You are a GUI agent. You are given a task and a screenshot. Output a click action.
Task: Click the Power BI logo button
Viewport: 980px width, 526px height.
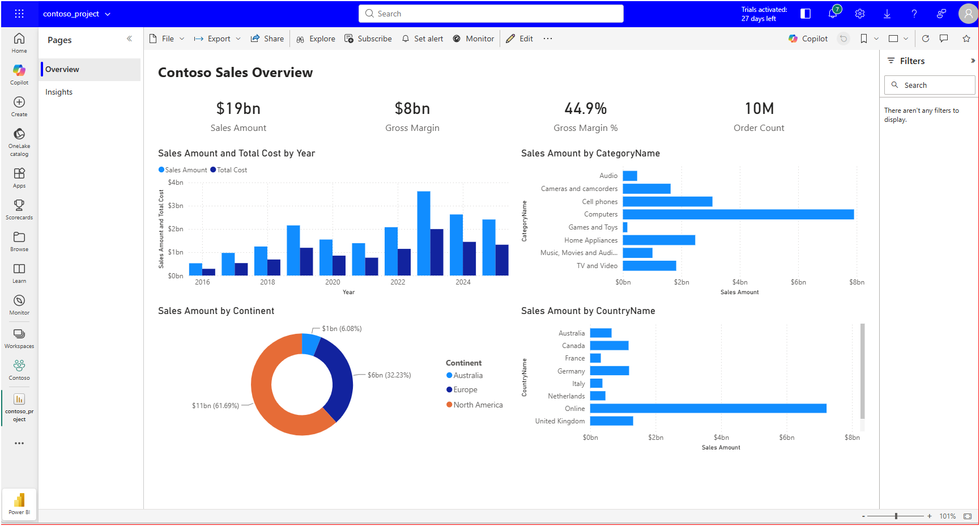point(19,503)
